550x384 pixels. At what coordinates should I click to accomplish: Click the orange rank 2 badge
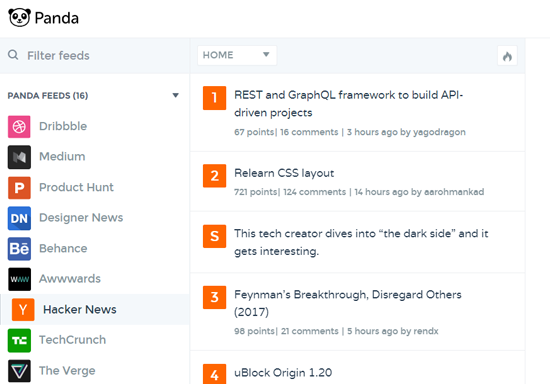pyautogui.click(x=214, y=176)
